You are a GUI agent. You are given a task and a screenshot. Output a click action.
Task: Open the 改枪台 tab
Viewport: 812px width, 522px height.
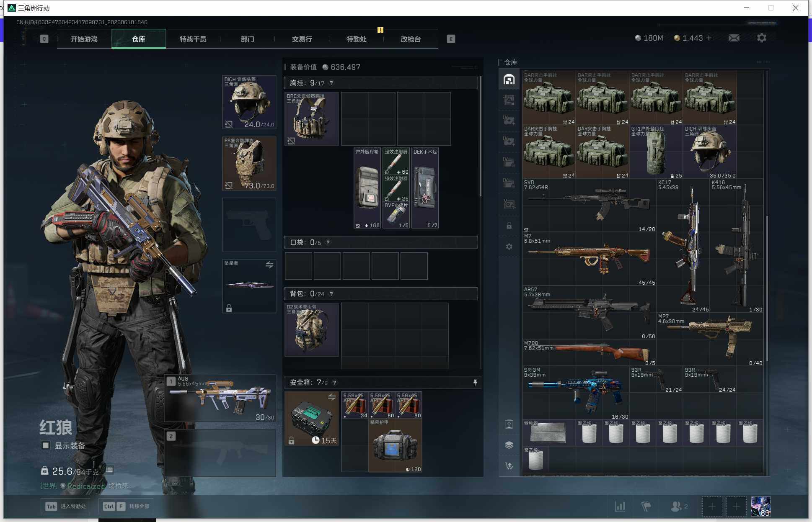411,39
